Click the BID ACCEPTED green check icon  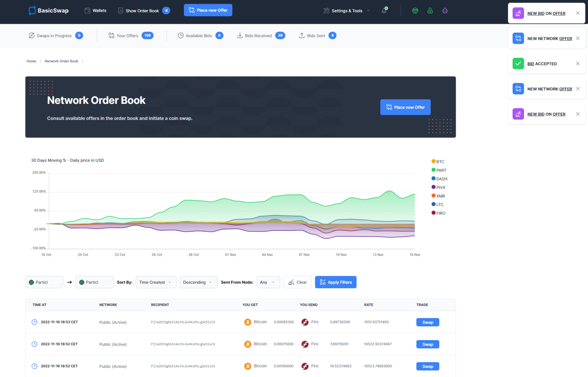click(x=518, y=64)
